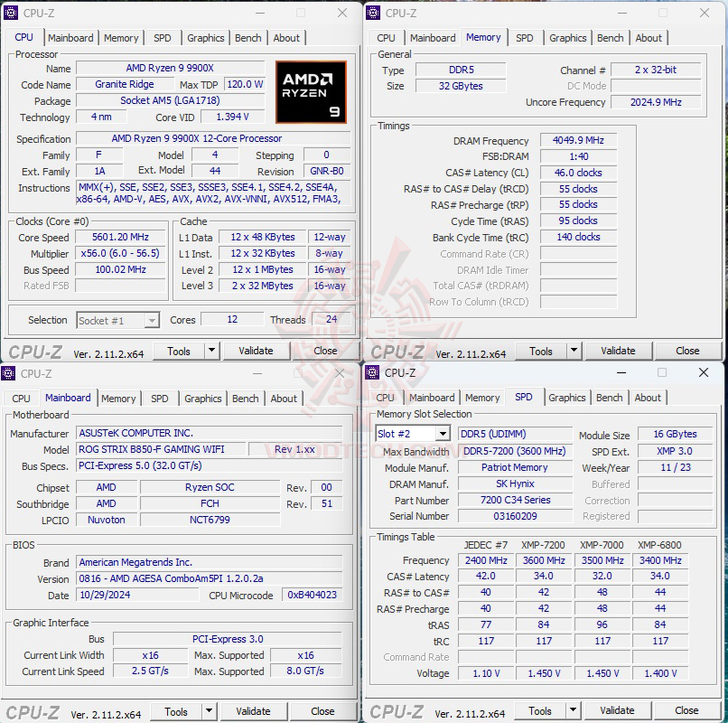Switch to the Bench tab in the Memory window
The width and height of the screenshot is (728, 723).
[x=611, y=38]
